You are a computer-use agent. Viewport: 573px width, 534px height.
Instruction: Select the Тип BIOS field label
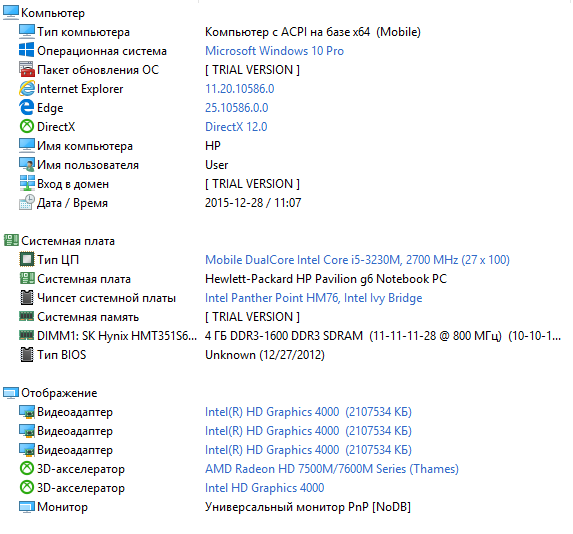click(62, 355)
